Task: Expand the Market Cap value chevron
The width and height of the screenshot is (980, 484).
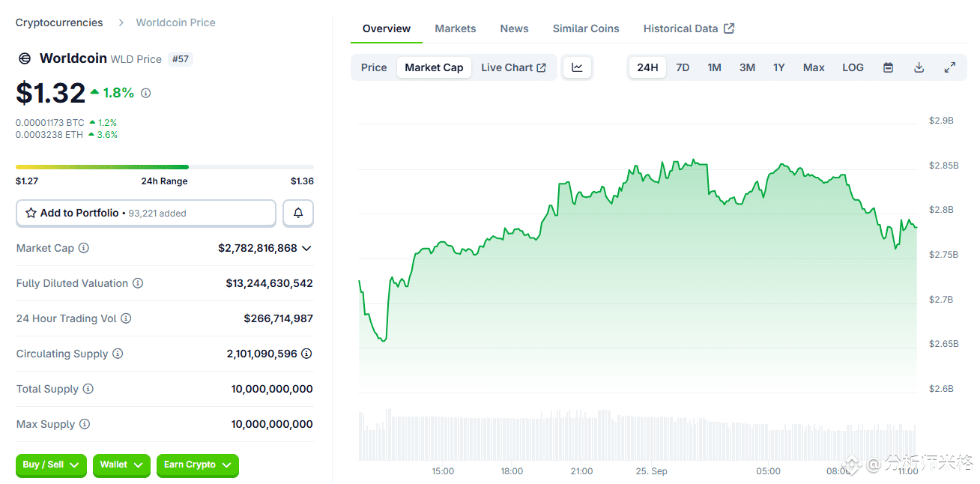Action: click(x=306, y=248)
